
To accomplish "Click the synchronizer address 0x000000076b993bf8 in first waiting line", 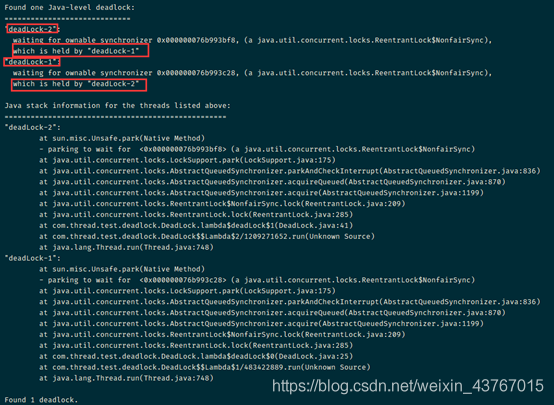I will pyautogui.click(x=196, y=40).
